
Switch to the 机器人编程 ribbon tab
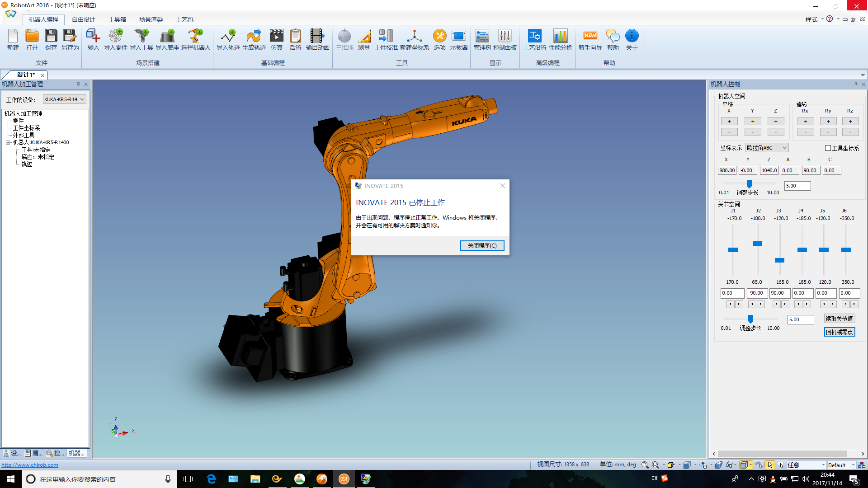[43, 19]
